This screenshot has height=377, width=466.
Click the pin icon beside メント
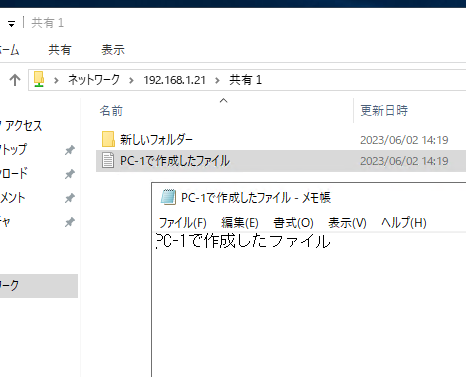click(x=70, y=198)
